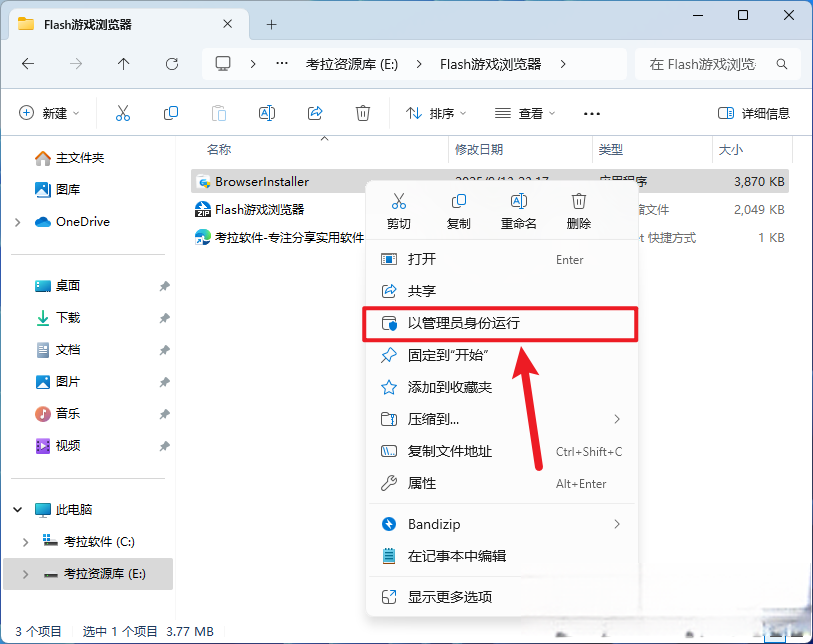Choose 重命名 in the context menu

518,212
